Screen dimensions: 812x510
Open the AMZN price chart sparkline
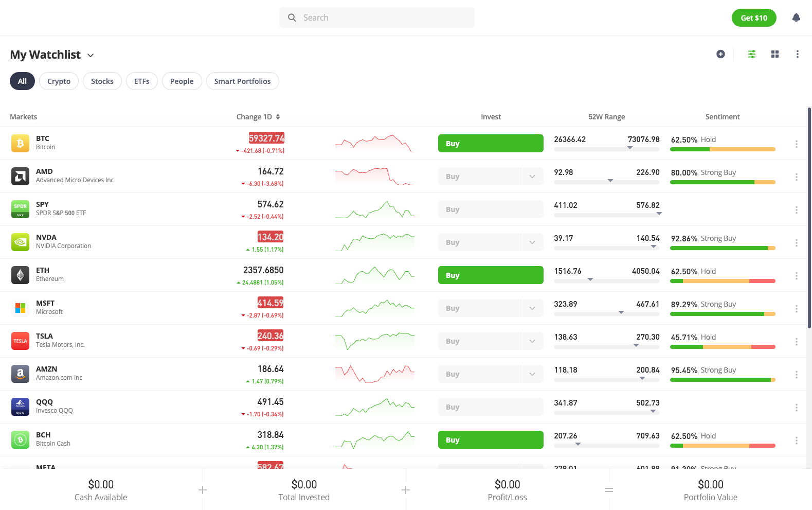click(x=374, y=374)
